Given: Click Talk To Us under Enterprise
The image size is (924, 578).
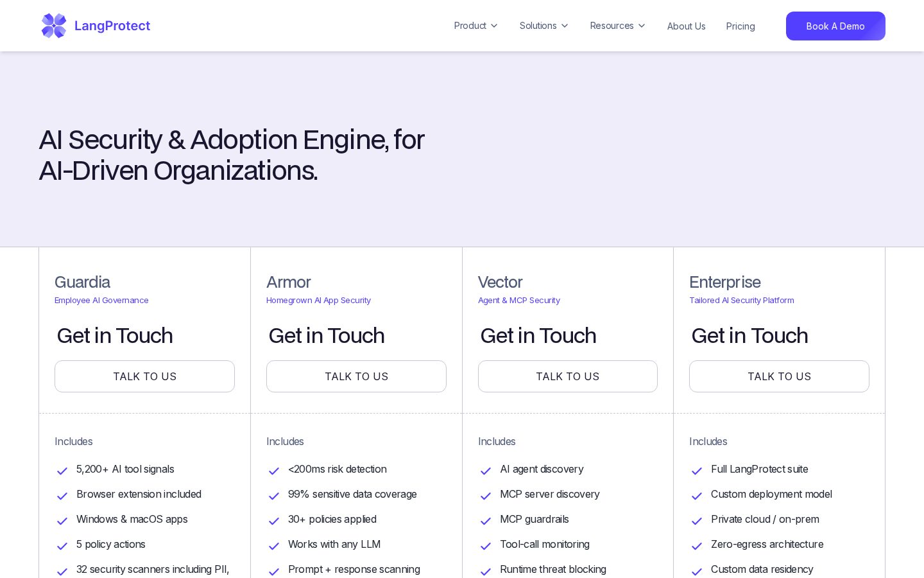Looking at the screenshot, I should pos(779,376).
